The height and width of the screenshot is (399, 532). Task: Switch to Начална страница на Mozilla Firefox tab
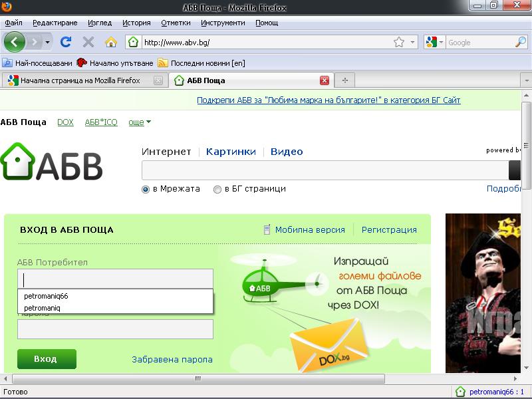click(80, 80)
